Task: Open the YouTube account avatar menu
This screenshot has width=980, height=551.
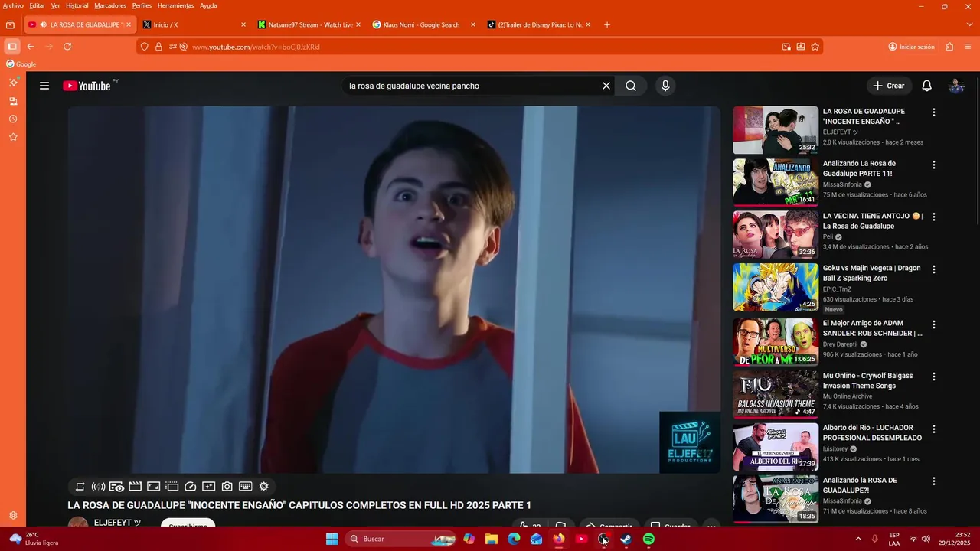Action: 955,86
